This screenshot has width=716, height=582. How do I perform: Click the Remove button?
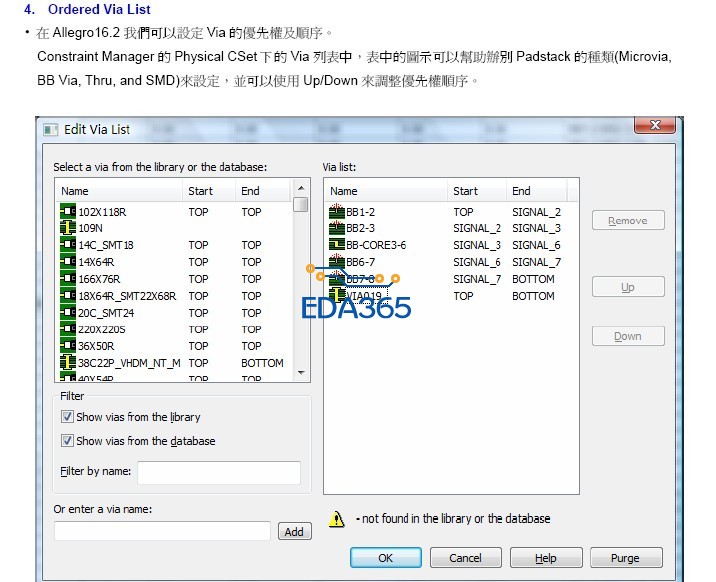pos(628,220)
